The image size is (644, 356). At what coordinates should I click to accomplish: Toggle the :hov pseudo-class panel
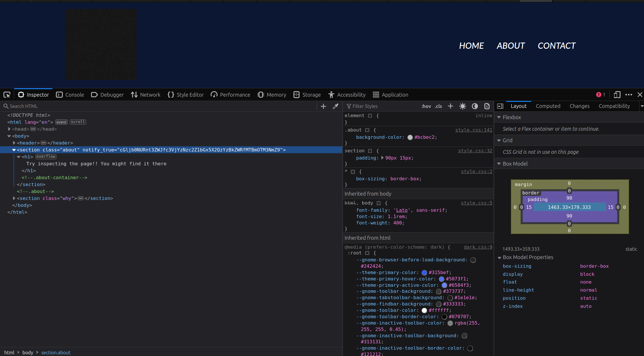point(426,106)
